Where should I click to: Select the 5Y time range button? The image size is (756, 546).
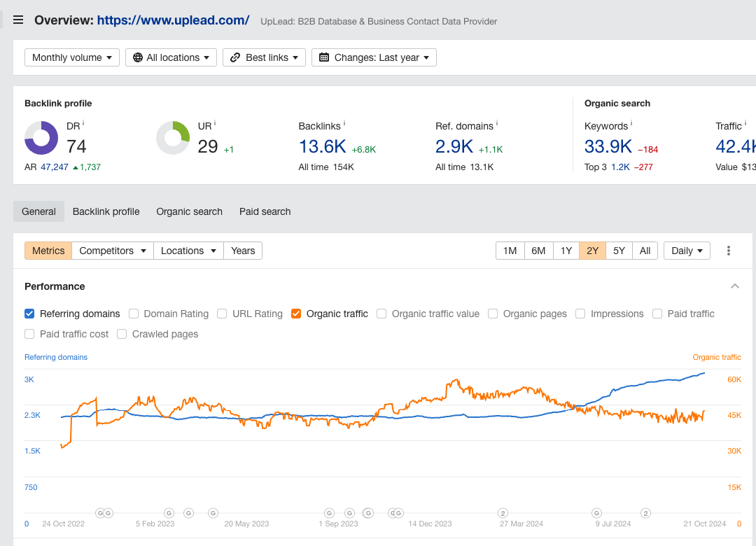tap(619, 251)
